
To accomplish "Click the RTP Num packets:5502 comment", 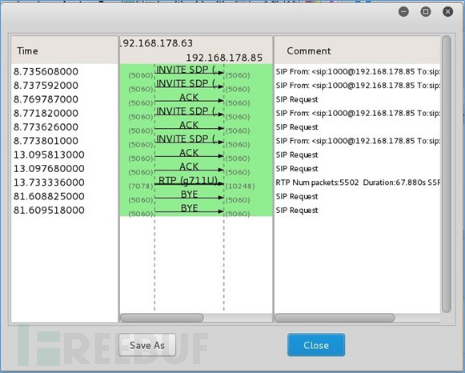I will pyautogui.click(x=358, y=183).
